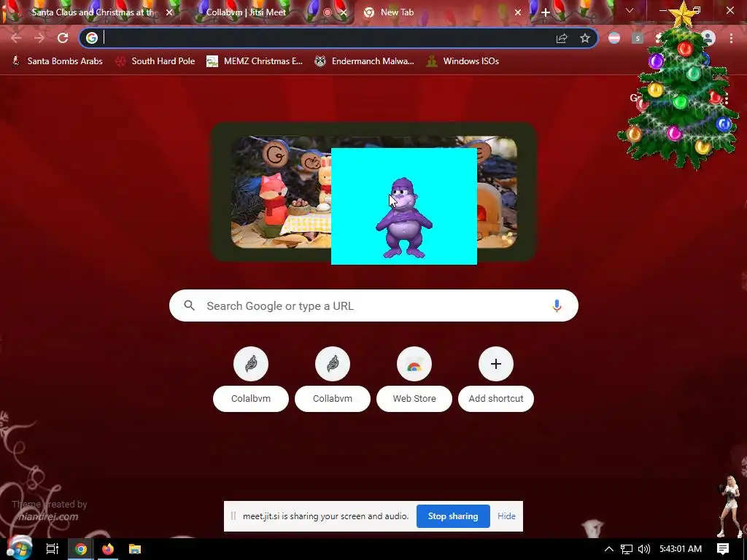This screenshot has height=560, width=747.
Task: Click the magnifier icon in search box
Action: coord(189,306)
